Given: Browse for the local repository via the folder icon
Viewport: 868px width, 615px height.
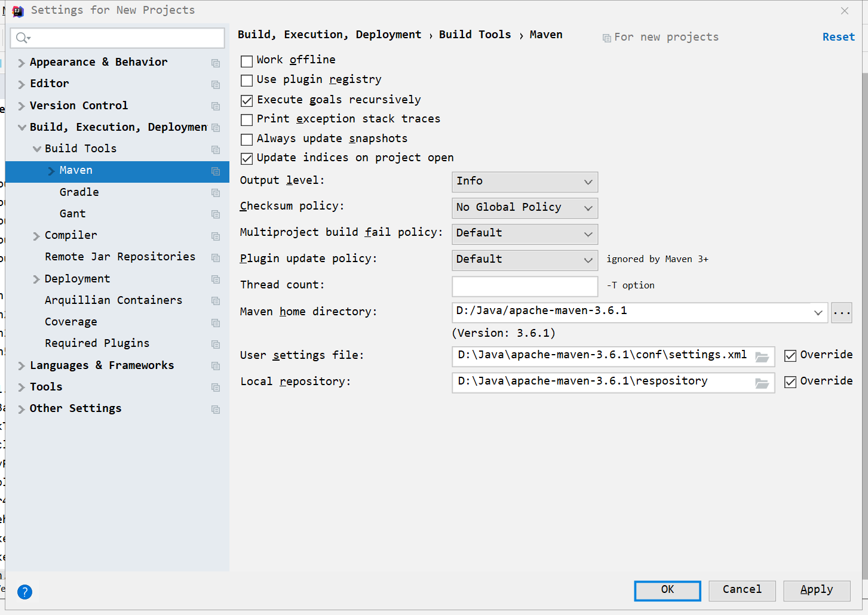Looking at the screenshot, I should [x=762, y=383].
